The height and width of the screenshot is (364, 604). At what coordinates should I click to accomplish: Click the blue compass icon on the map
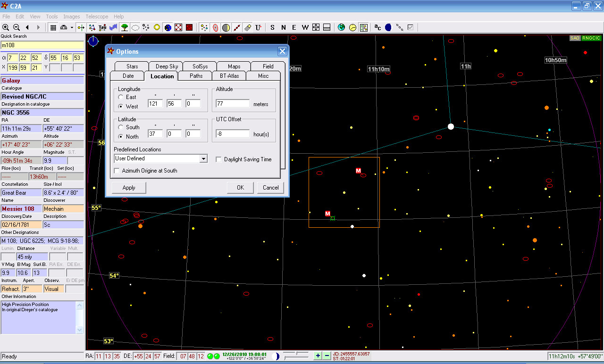[93, 41]
